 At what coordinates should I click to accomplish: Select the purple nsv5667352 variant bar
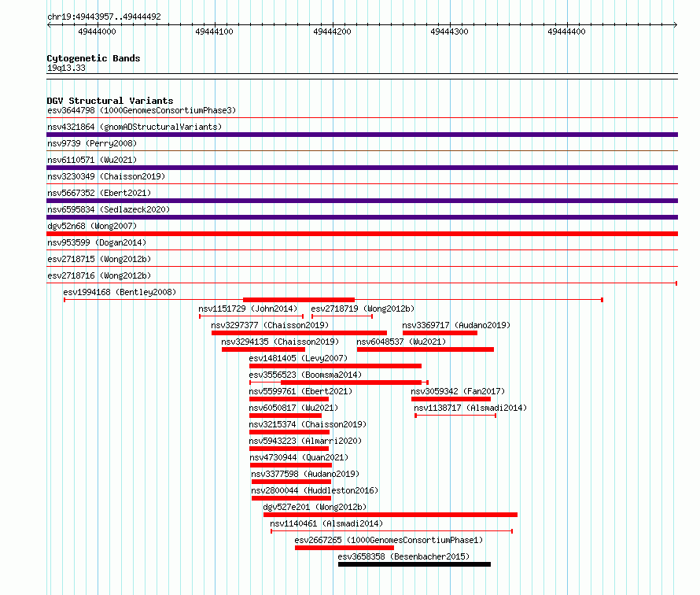tap(362, 201)
